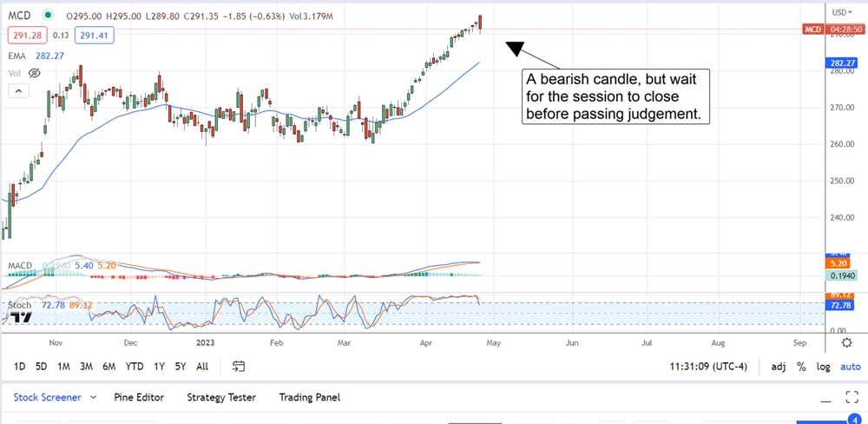Open chart settings gear icon
The image size is (868, 424).
(x=846, y=342)
